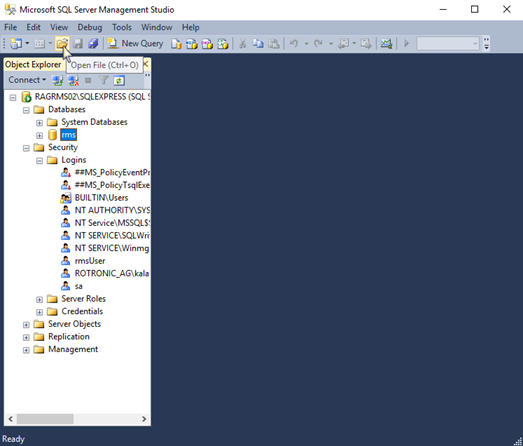The height and width of the screenshot is (446, 523).
Task: Open the Debug menu
Action: coord(90,27)
